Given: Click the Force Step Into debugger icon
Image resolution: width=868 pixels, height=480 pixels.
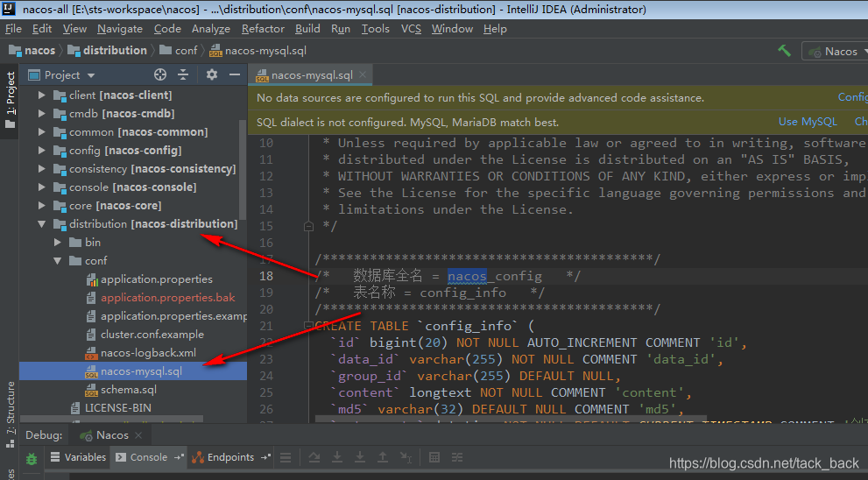Looking at the screenshot, I should click(x=360, y=457).
